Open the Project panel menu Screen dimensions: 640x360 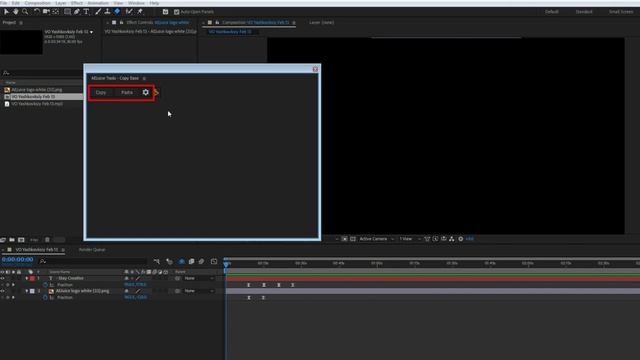point(21,23)
